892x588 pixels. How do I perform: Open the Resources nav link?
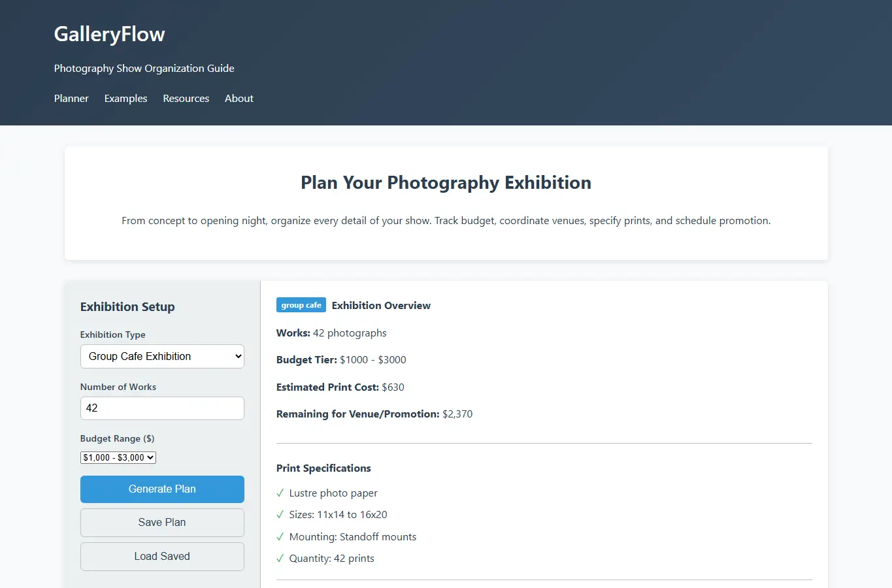click(186, 99)
